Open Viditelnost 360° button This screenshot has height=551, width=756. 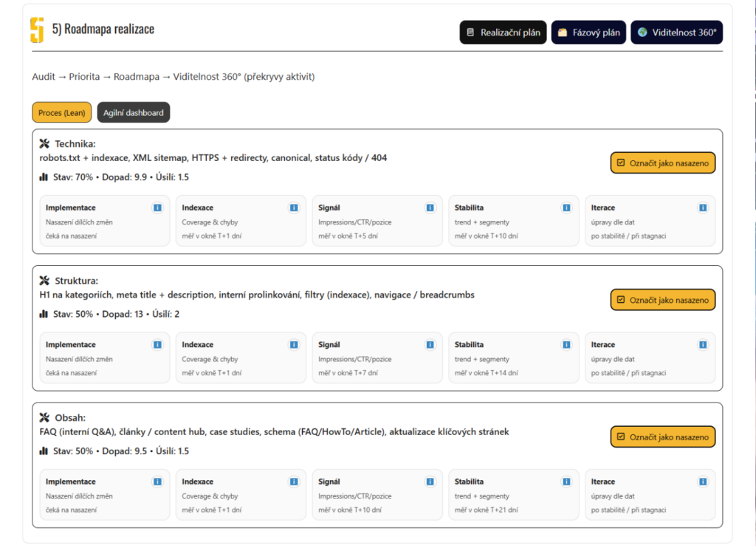coord(676,32)
